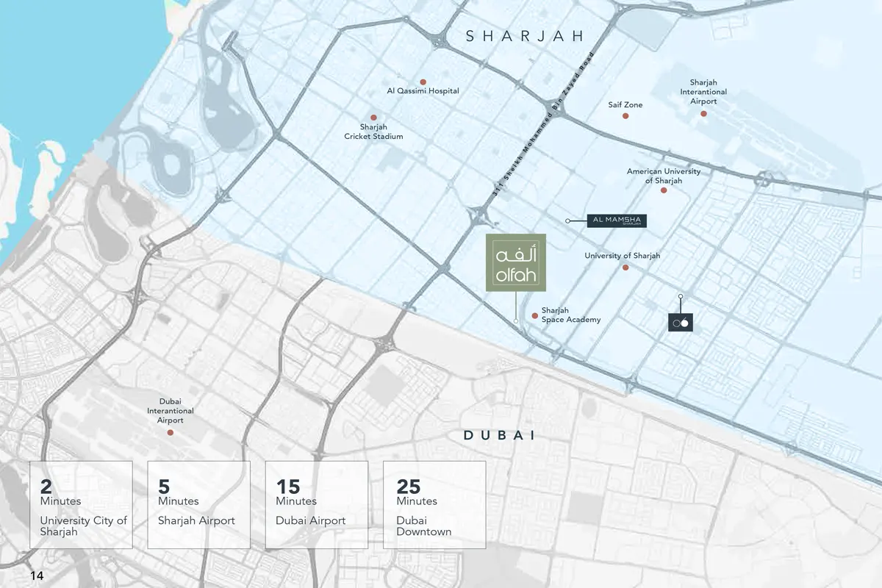Click the SHARJAH region heading

[x=524, y=36]
